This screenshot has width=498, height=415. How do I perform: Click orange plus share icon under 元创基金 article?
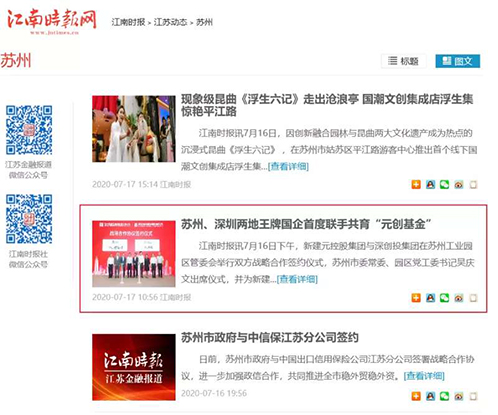coord(416,298)
